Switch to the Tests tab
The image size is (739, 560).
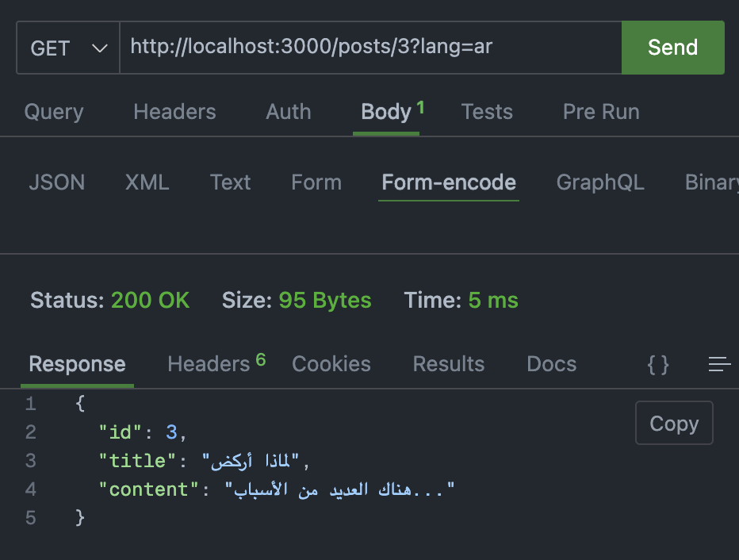tap(487, 112)
